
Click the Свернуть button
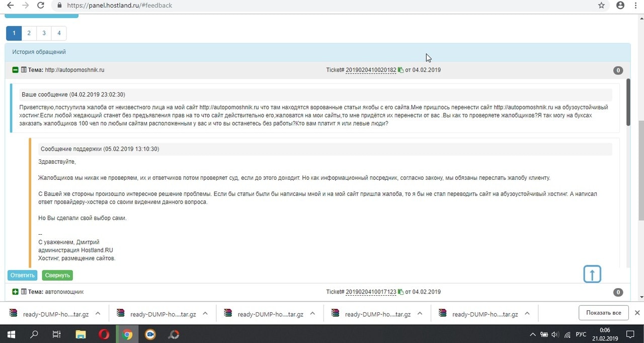[x=57, y=276]
